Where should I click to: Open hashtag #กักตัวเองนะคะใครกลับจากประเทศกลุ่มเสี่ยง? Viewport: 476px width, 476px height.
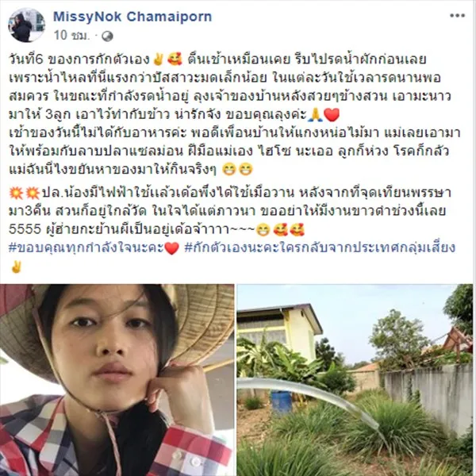[320, 248]
